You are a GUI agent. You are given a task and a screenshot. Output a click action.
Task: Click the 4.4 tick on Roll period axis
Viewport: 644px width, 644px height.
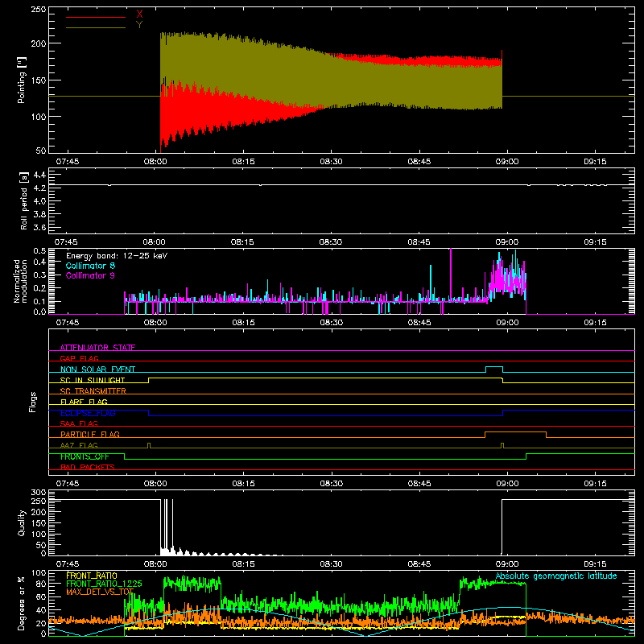tap(39, 175)
